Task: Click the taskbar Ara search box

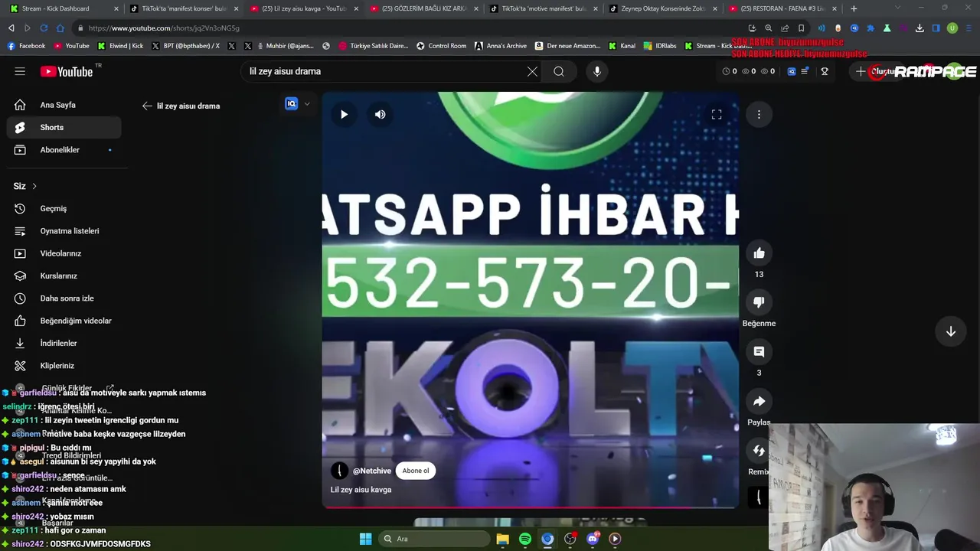Action: pos(435,539)
